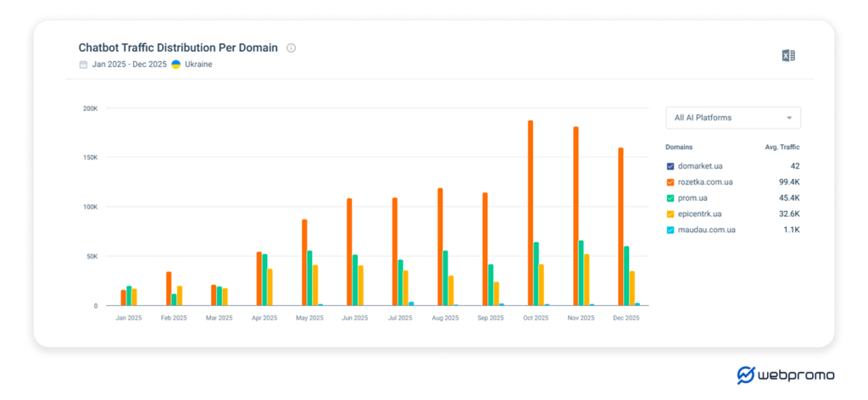The image size is (868, 400).
Task: Click the orange rozetka bar for Nov 2025
Action: pyautogui.click(x=576, y=216)
